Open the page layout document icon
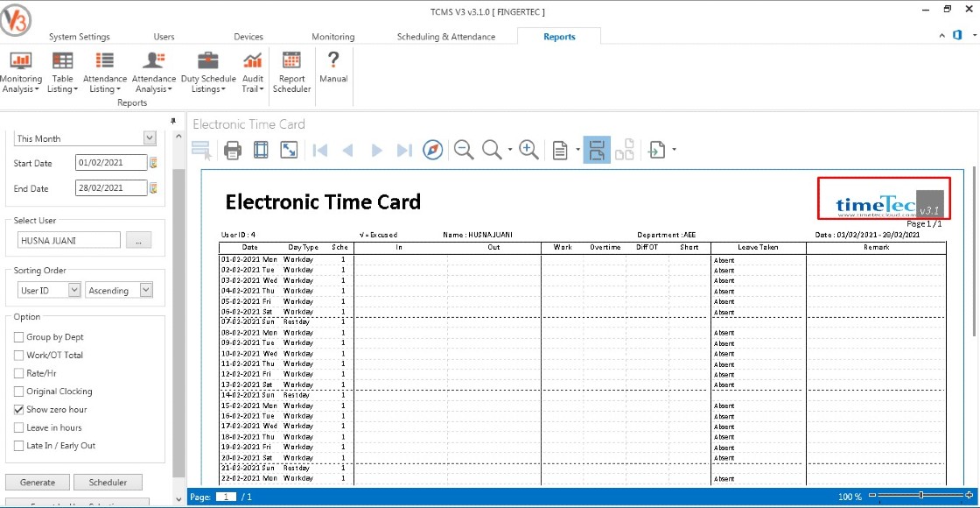980x508 pixels. (x=560, y=150)
